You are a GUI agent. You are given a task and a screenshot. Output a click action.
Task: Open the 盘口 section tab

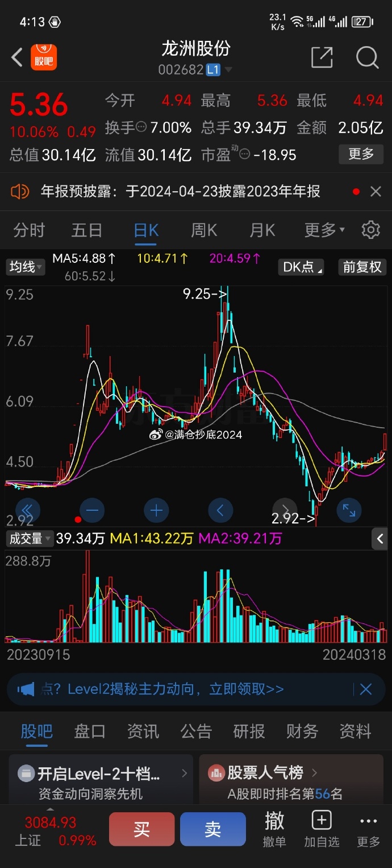coord(90,731)
